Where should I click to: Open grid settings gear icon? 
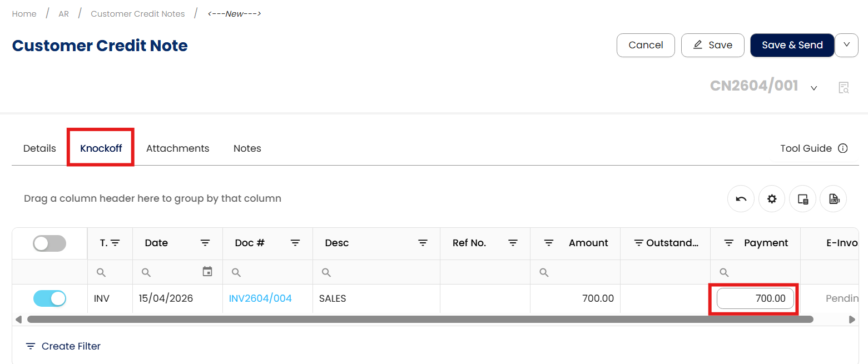click(771, 199)
